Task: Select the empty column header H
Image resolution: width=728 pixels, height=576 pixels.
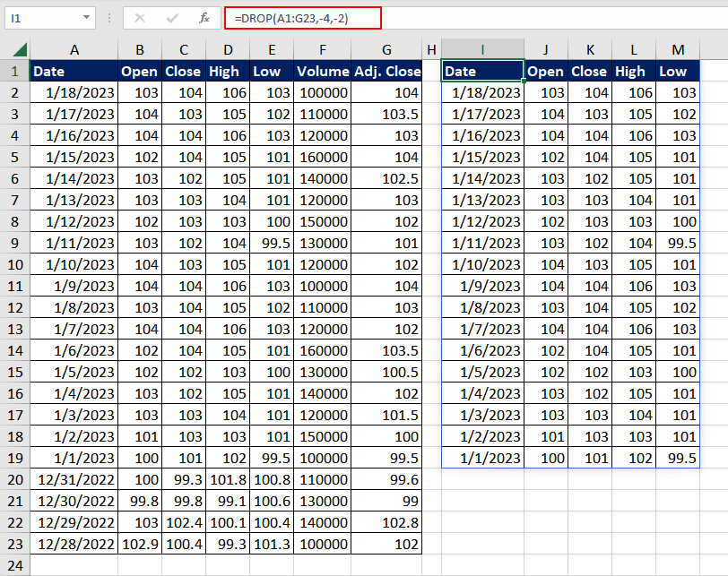Action: click(x=431, y=49)
